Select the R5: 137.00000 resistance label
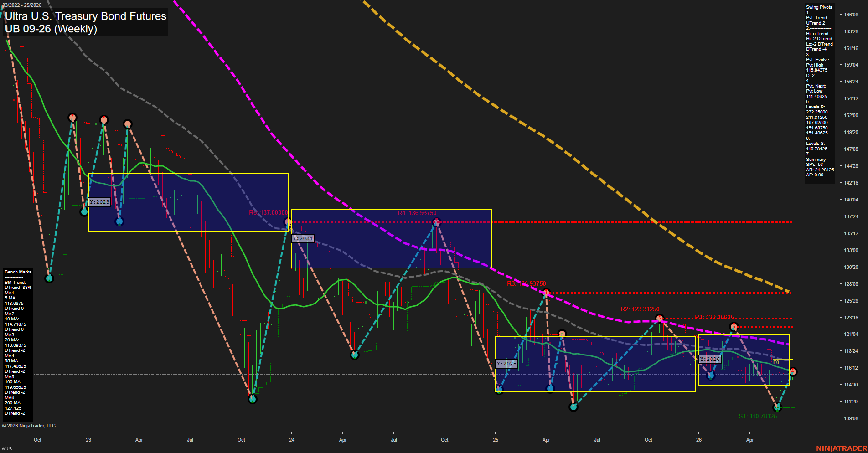The image size is (868, 453). [x=268, y=213]
